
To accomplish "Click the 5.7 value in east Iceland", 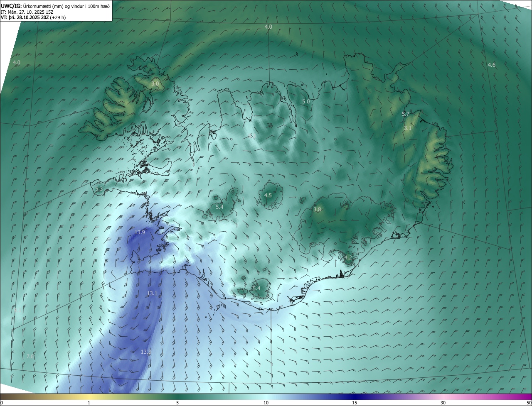I will tap(406, 114).
